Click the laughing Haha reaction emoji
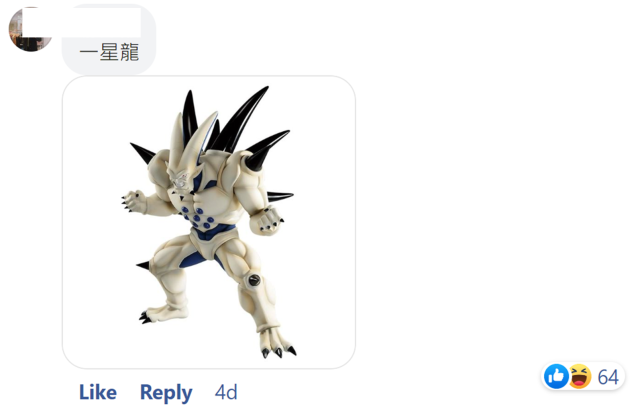Image resolution: width=640 pixels, height=408 pixels. [x=580, y=376]
